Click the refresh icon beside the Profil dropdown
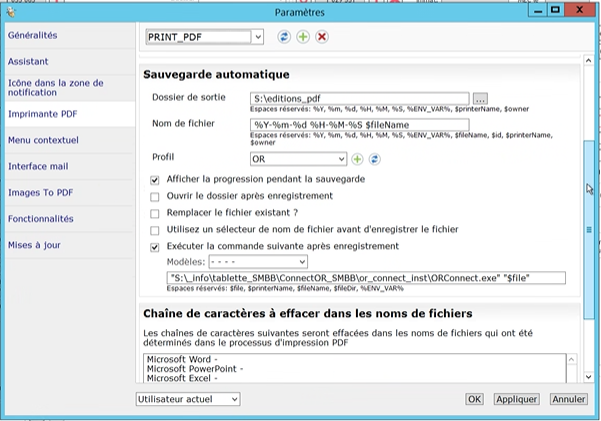 (x=374, y=159)
